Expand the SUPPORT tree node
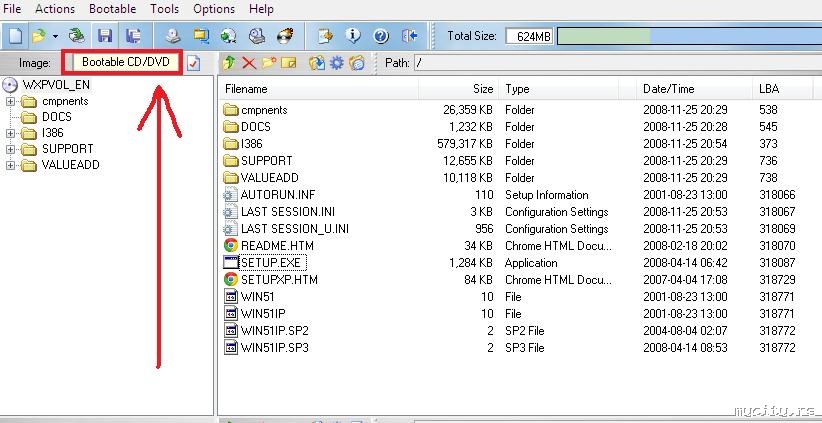 tap(10, 149)
